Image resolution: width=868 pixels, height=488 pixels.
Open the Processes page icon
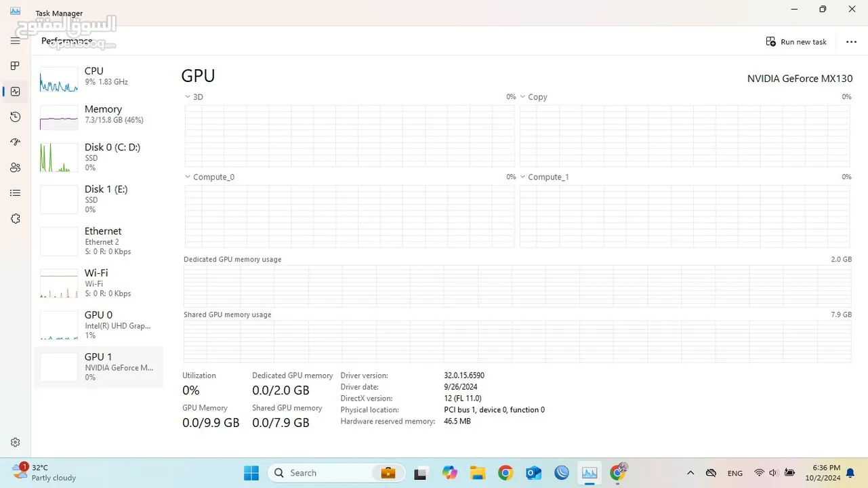coord(15,66)
